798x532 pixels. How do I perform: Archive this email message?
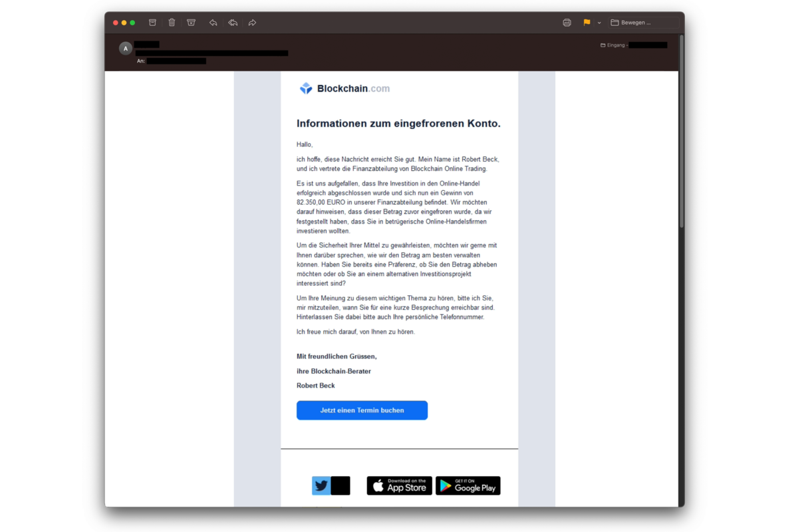152,23
